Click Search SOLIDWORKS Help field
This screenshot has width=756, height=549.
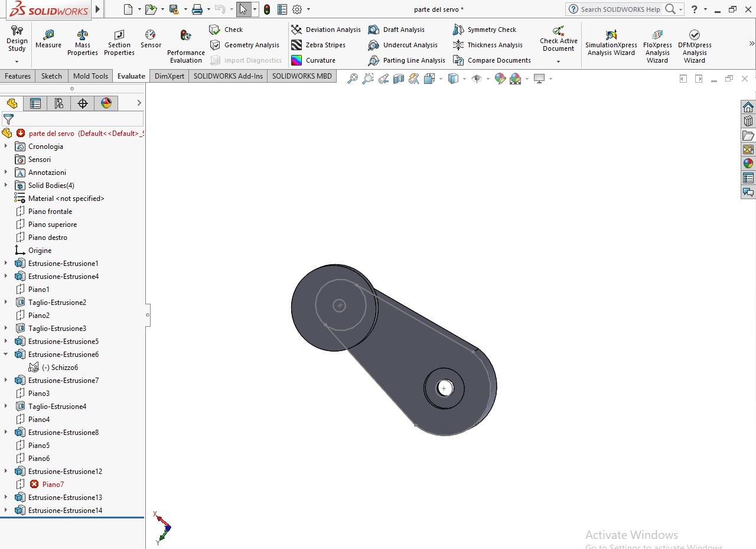click(621, 9)
